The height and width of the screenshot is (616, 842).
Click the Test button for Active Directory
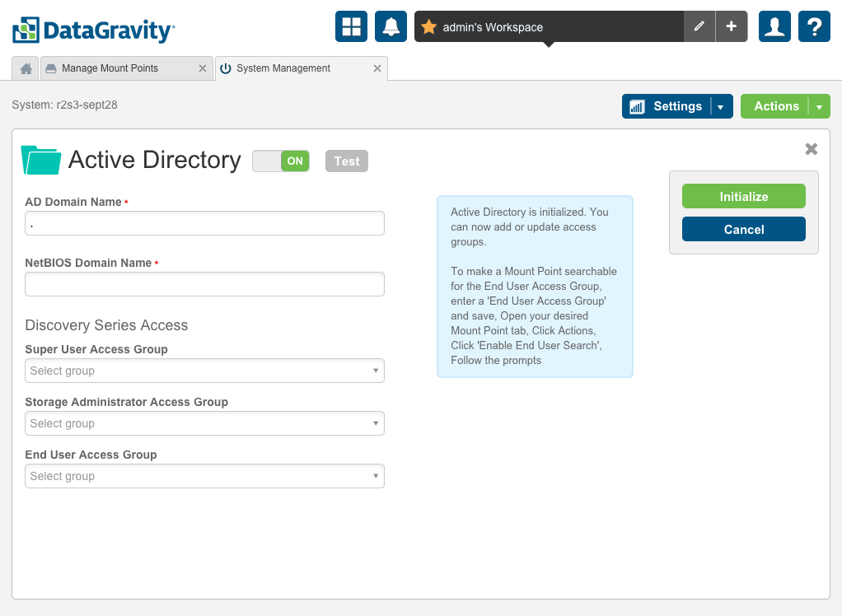[x=346, y=161]
